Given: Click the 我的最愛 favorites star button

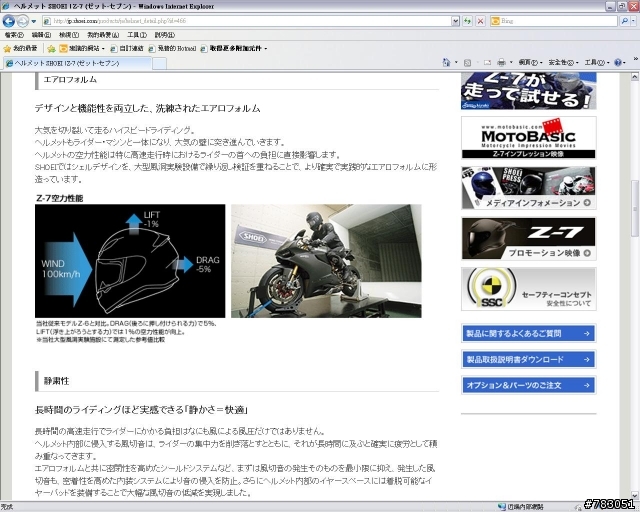Looking at the screenshot, I should [20, 49].
